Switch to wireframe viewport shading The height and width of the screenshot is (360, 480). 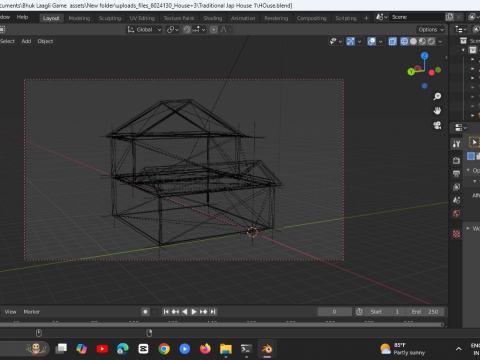click(x=404, y=41)
